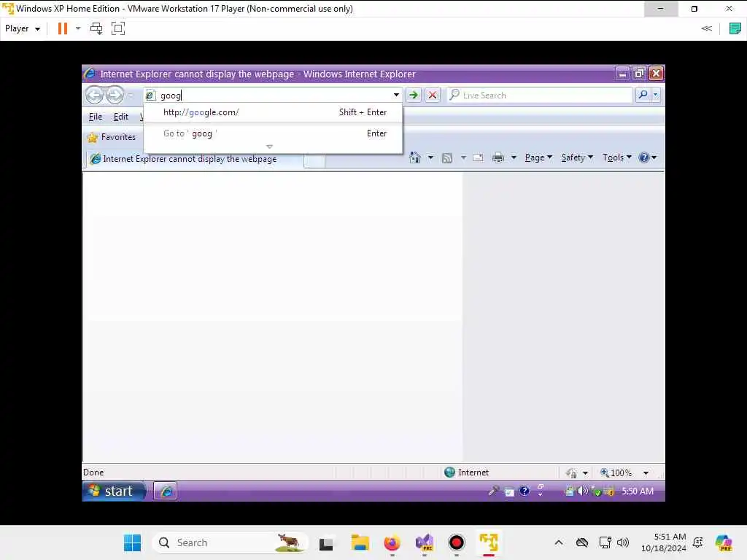Click the RSS Feeds icon
747x560 pixels.
(x=447, y=158)
